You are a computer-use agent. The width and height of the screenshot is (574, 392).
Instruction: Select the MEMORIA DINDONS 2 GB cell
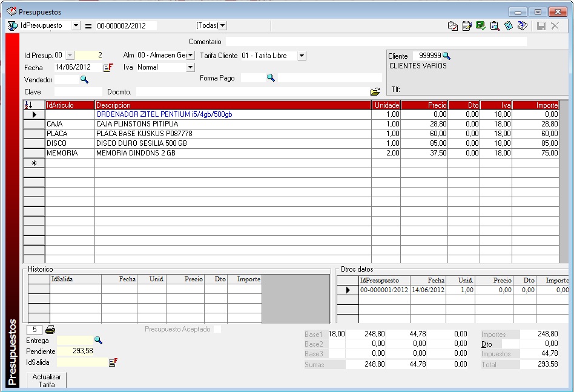point(233,153)
